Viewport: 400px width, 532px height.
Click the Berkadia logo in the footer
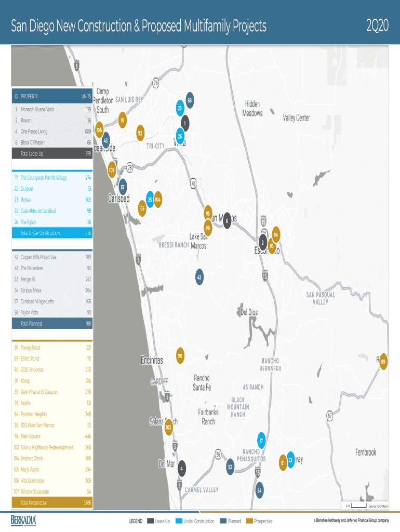click(24, 521)
